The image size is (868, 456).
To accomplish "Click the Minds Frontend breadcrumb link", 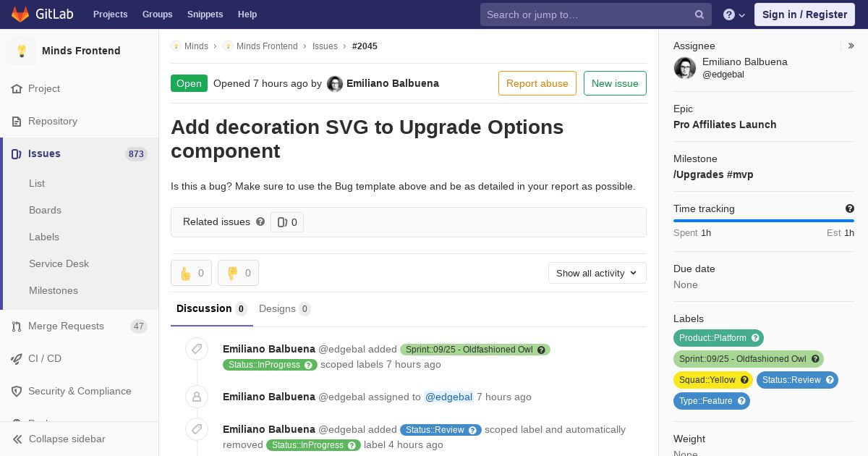I will pos(267,46).
